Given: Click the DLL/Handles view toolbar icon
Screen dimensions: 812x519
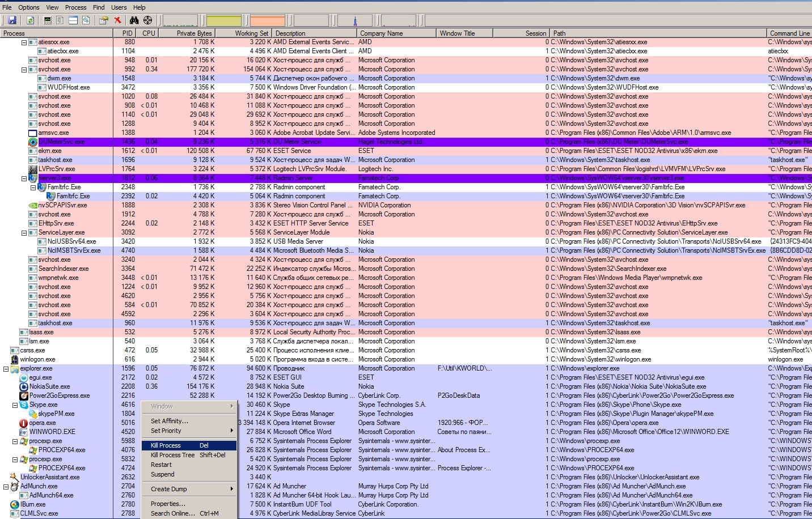Looking at the screenshot, I should [86, 20].
